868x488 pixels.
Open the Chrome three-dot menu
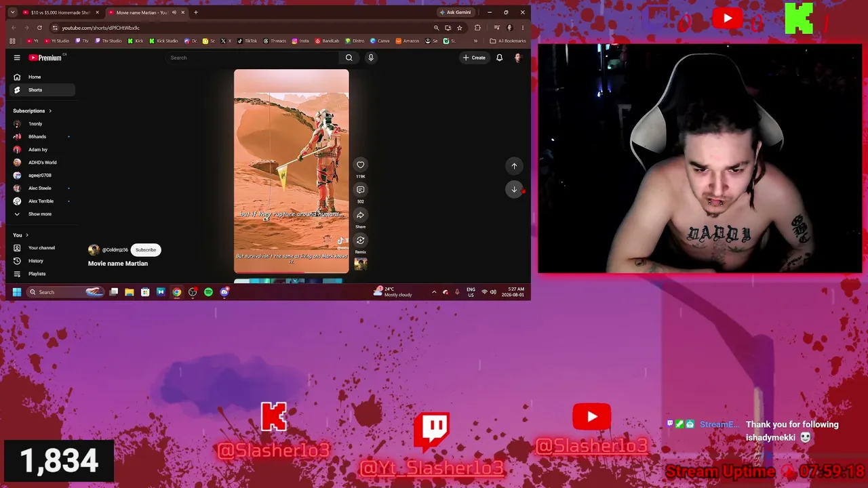click(522, 28)
